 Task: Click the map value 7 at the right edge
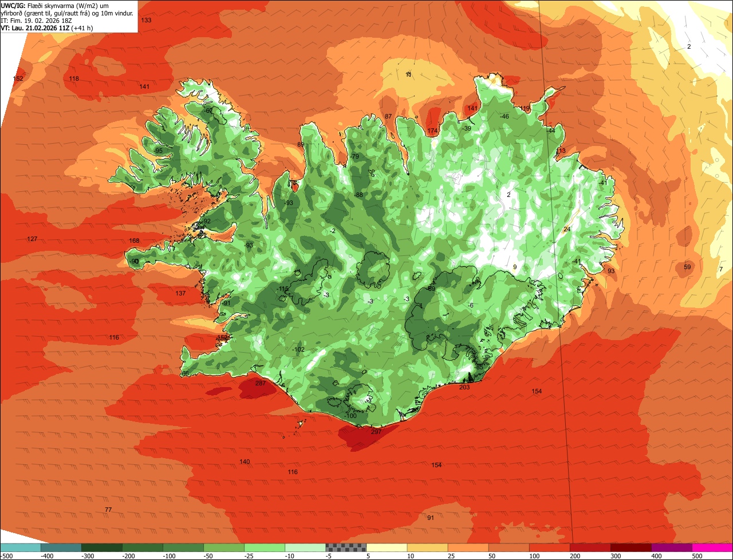click(721, 269)
